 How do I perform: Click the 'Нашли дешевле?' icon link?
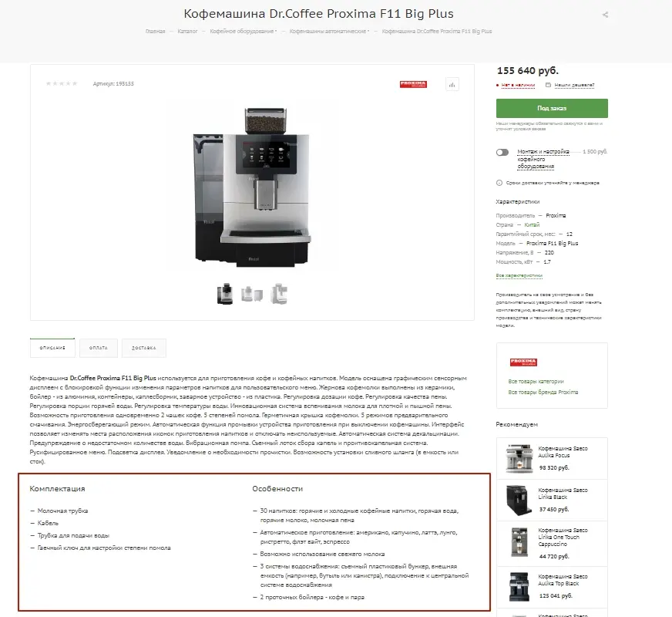tap(548, 85)
